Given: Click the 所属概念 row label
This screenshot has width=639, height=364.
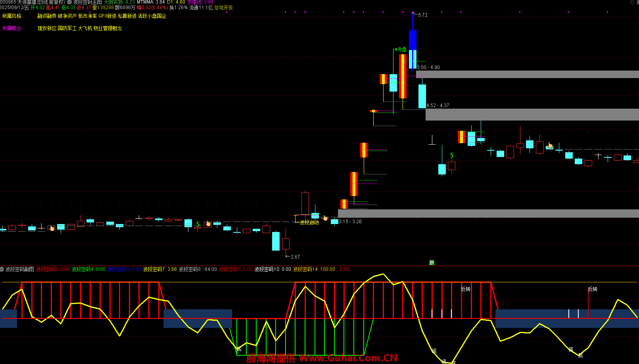Looking at the screenshot, I should [12, 28].
